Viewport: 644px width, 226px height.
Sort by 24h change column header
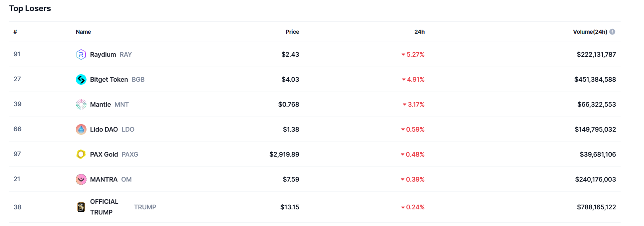[419, 32]
